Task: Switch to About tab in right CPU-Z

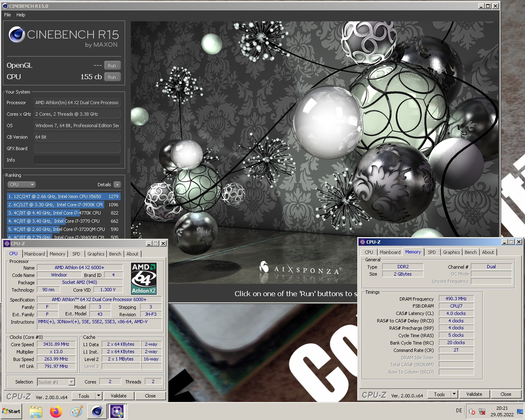Action: (x=488, y=252)
